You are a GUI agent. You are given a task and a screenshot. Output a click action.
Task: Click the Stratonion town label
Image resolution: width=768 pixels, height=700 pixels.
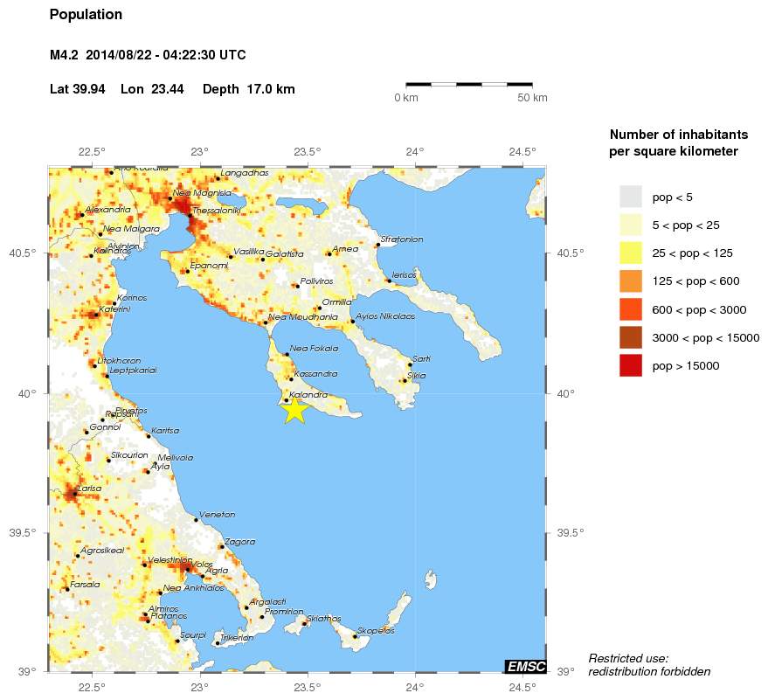coord(402,239)
